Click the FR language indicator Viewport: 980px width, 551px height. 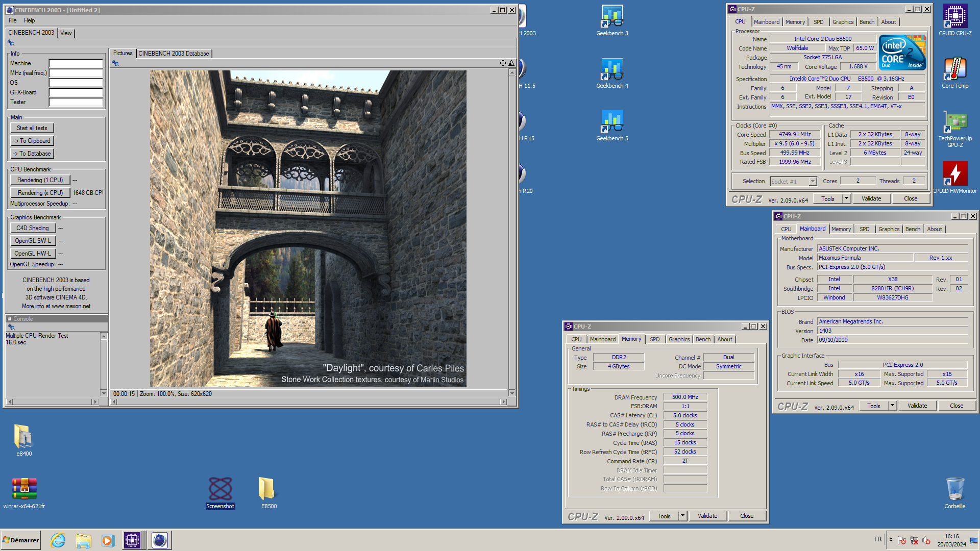pos(877,539)
